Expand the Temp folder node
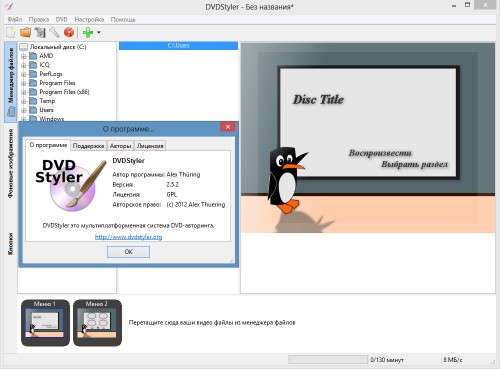Image resolution: width=500 pixels, height=369 pixels. (x=24, y=101)
